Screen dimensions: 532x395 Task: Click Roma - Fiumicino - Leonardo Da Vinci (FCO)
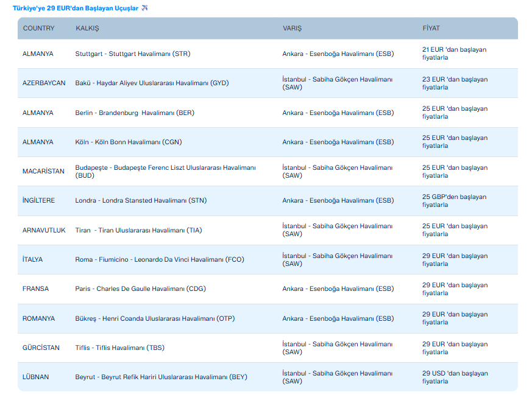pyautogui.click(x=160, y=259)
